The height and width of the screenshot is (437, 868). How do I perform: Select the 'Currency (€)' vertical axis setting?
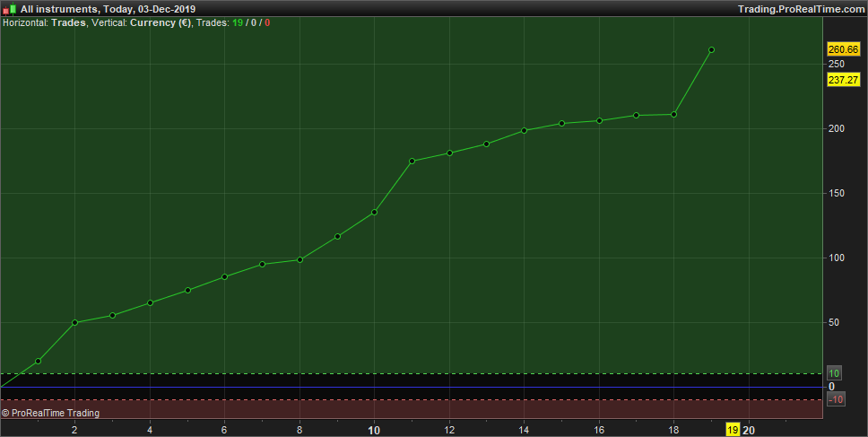(x=161, y=22)
